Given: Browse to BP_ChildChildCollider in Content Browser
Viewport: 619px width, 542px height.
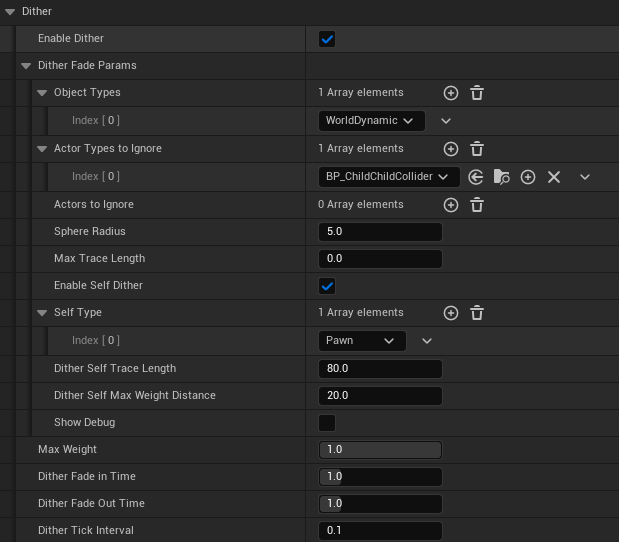Looking at the screenshot, I should pyautogui.click(x=502, y=177).
